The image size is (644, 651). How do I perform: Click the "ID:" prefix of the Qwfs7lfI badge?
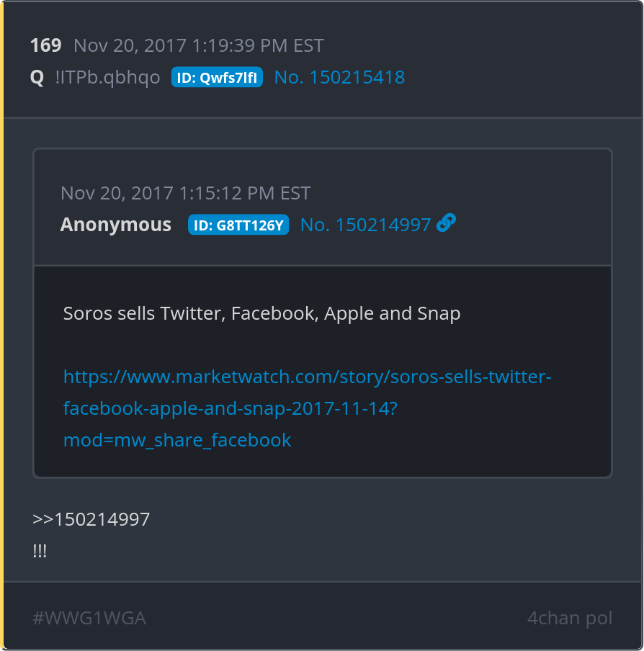[187, 78]
